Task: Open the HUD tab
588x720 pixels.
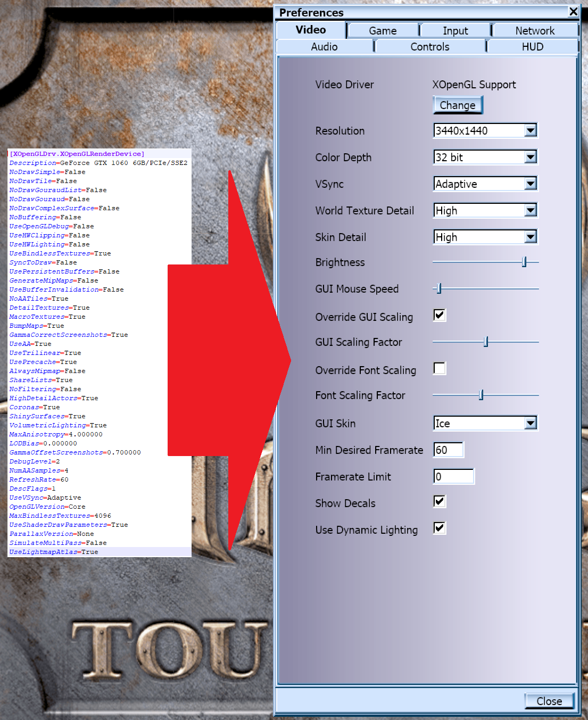Action: pos(532,47)
